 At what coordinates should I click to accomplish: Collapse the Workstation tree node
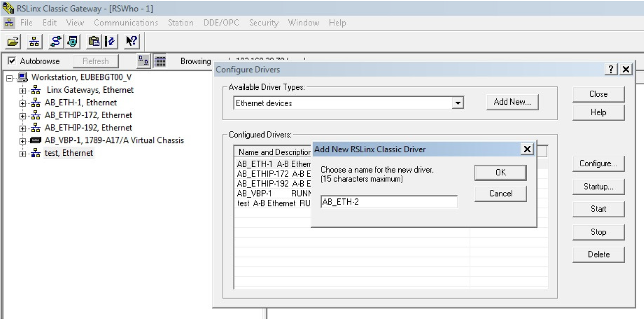(10, 78)
